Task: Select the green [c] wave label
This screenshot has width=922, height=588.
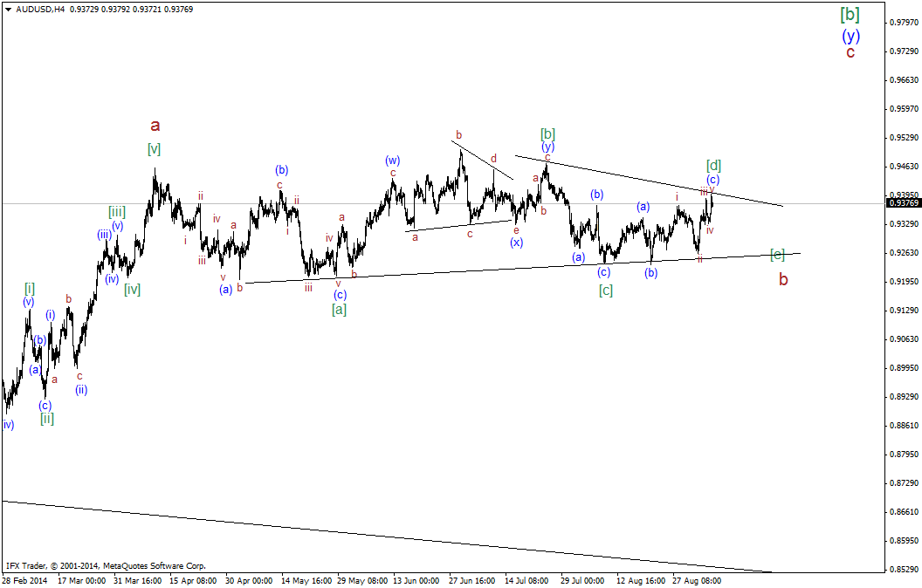Action: coord(606,291)
